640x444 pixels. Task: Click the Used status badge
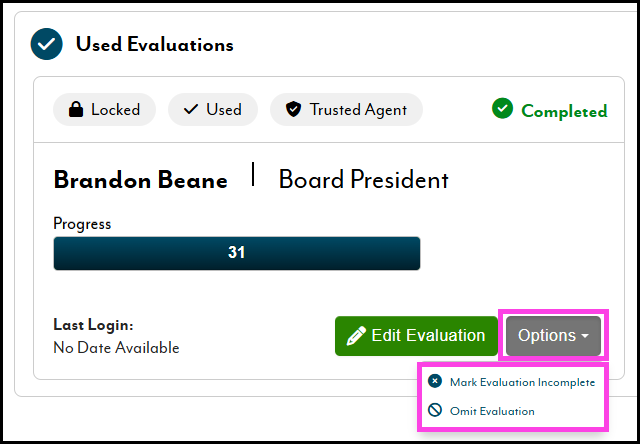pyautogui.click(x=213, y=109)
